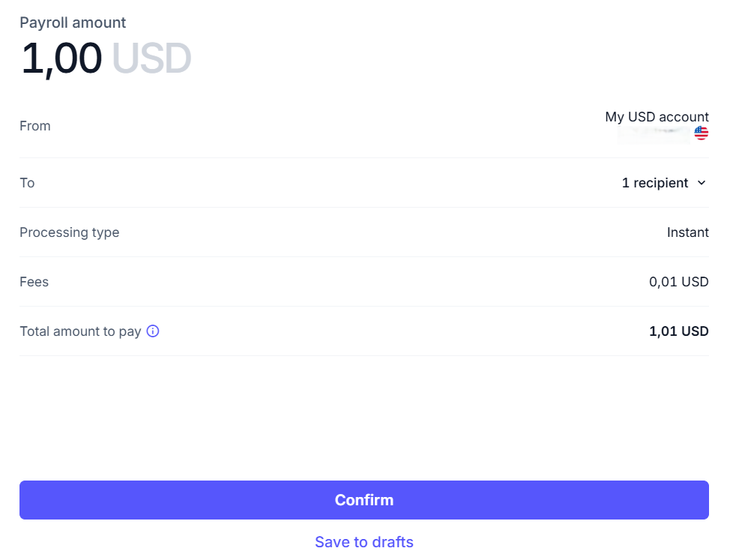The height and width of the screenshot is (560, 751).
Task: Click the empty space above Confirm button
Action: 364,418
